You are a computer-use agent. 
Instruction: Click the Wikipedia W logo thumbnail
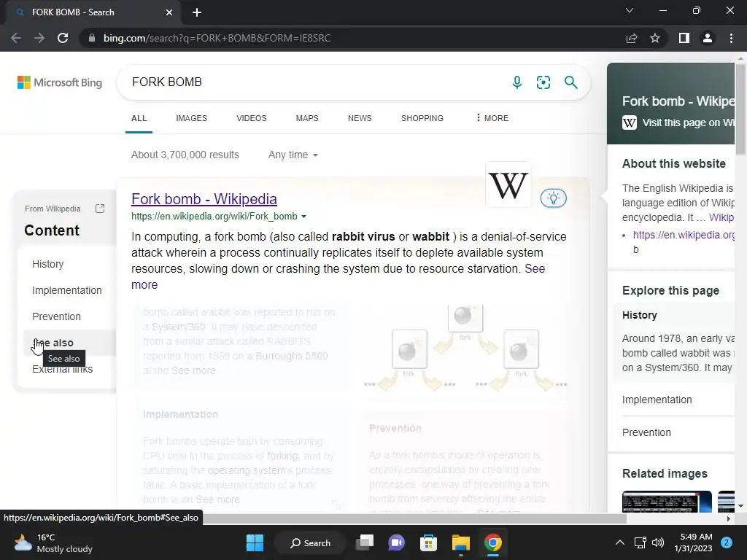[x=508, y=184]
